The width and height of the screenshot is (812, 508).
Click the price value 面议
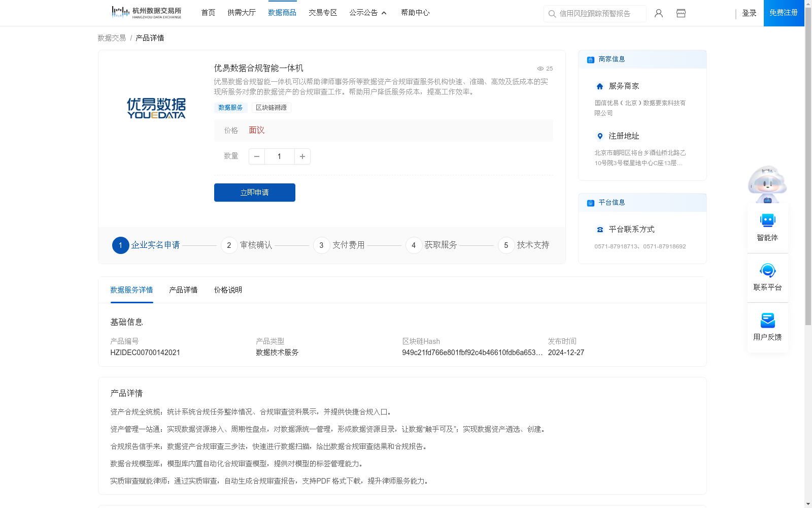click(x=256, y=131)
